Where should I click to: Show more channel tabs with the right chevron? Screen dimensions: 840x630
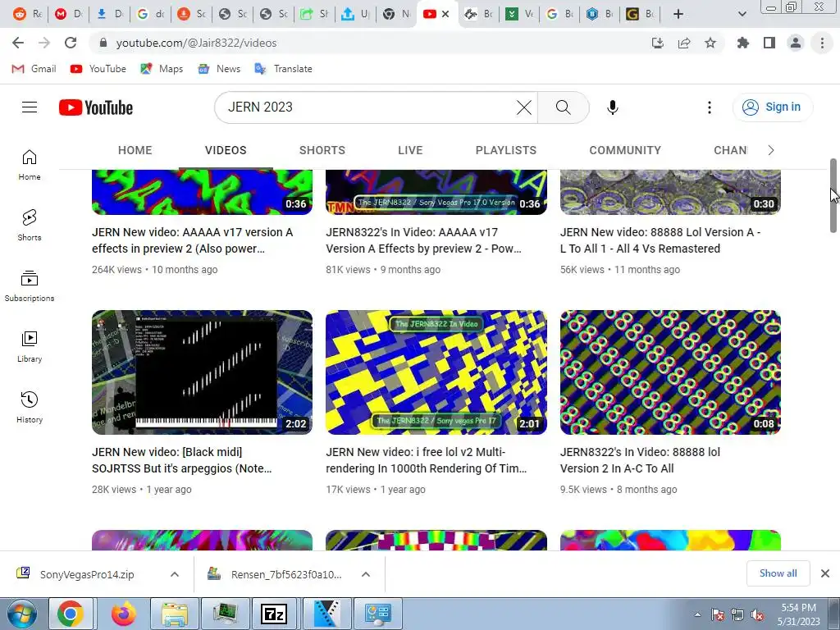(x=771, y=151)
